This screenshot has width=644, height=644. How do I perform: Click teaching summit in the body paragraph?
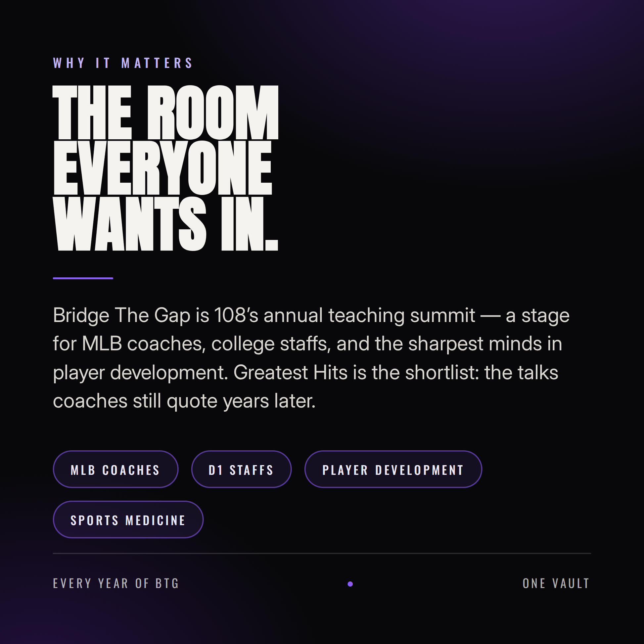402,315
